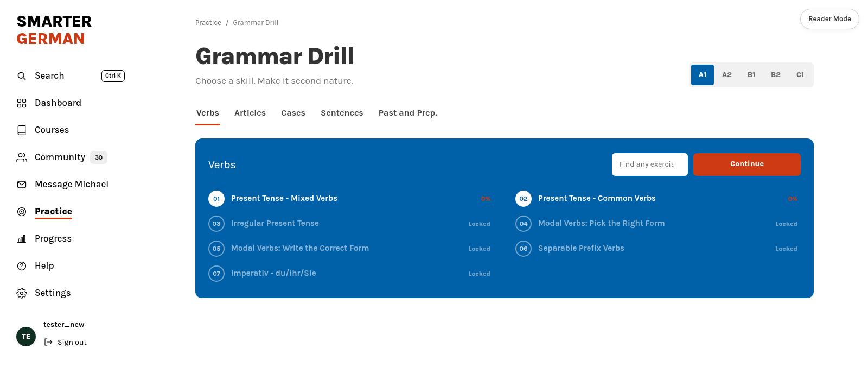868x367 pixels.
Task: Click the 04 exercise number circle
Action: 524,224
